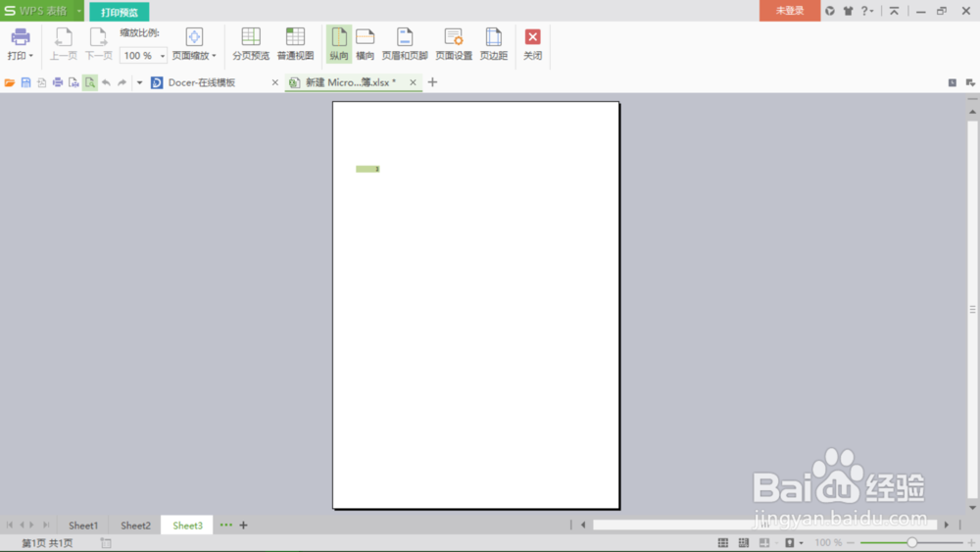Click the save disk icon in quick toolbar
980x552 pixels.
click(25, 82)
